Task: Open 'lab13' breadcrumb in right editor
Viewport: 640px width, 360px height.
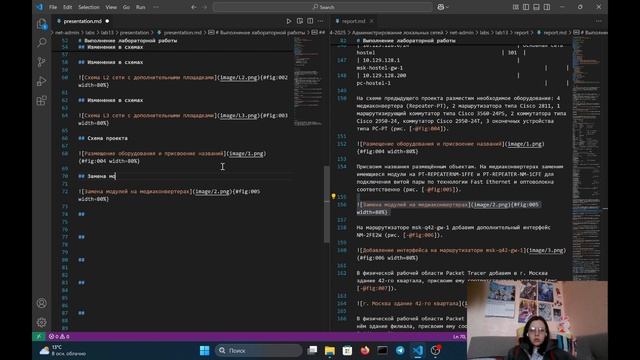Action: 502,33
